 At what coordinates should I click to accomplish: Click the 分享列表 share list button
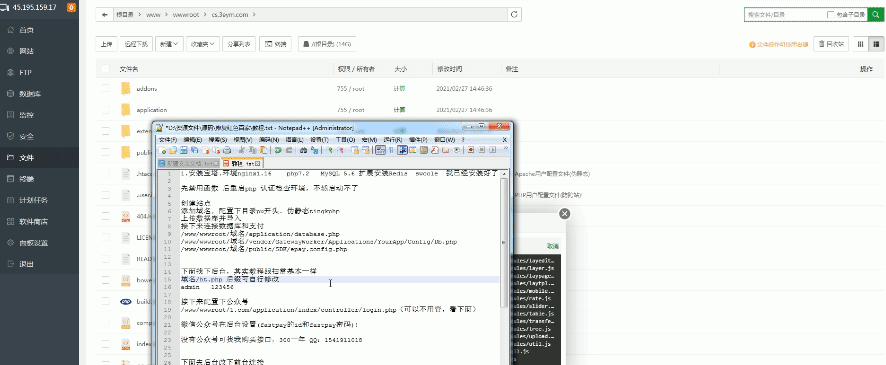pos(240,44)
